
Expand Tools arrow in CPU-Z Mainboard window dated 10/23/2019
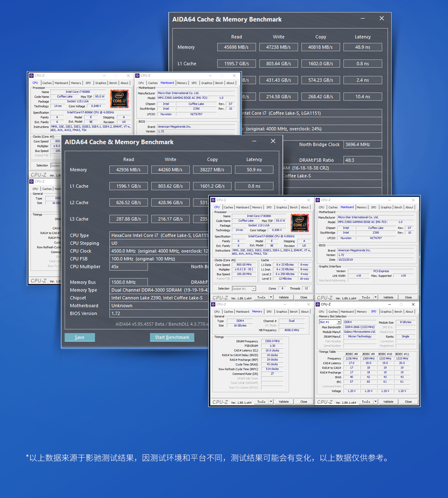(375, 297)
